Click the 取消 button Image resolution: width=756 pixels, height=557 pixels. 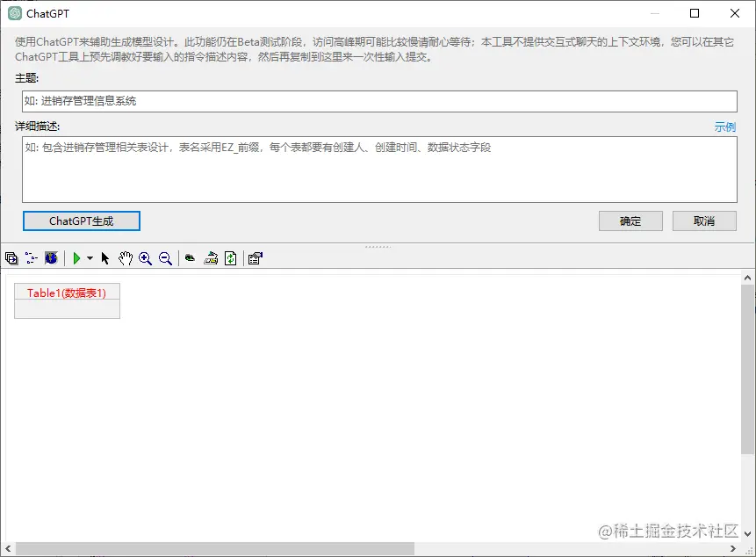click(x=704, y=221)
